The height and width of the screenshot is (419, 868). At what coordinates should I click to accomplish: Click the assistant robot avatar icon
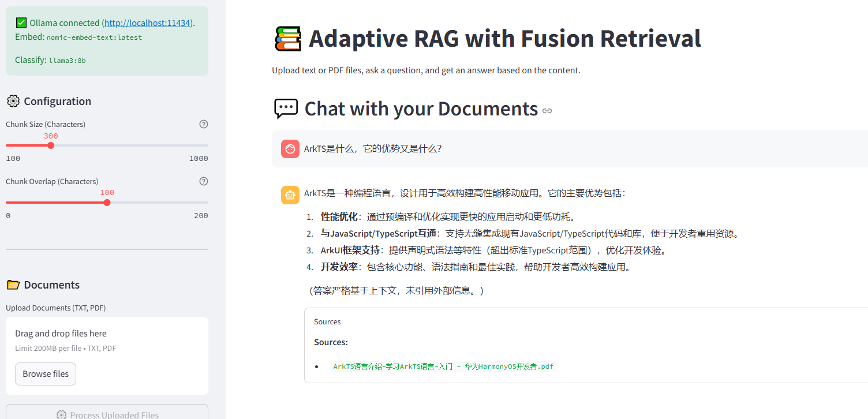click(290, 195)
